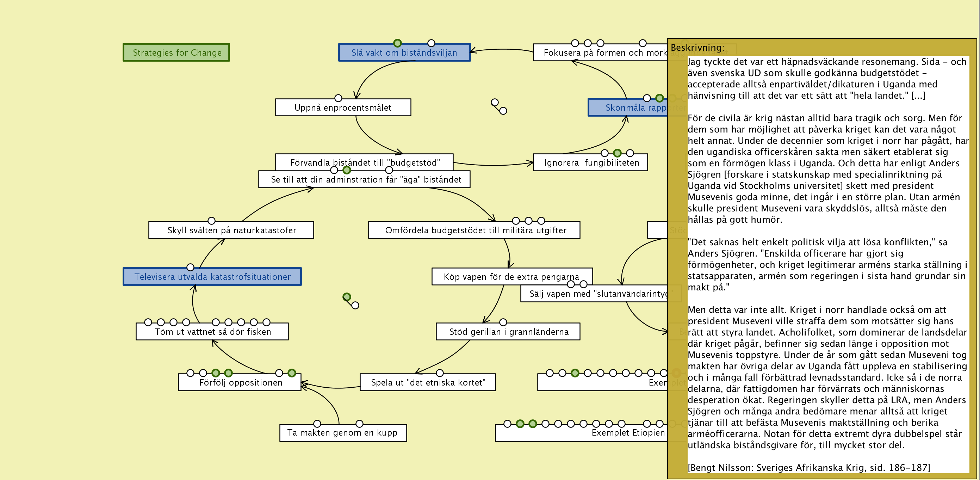Click the circle marker on 'Stöd gerillan i grannländerna'

coord(503,322)
